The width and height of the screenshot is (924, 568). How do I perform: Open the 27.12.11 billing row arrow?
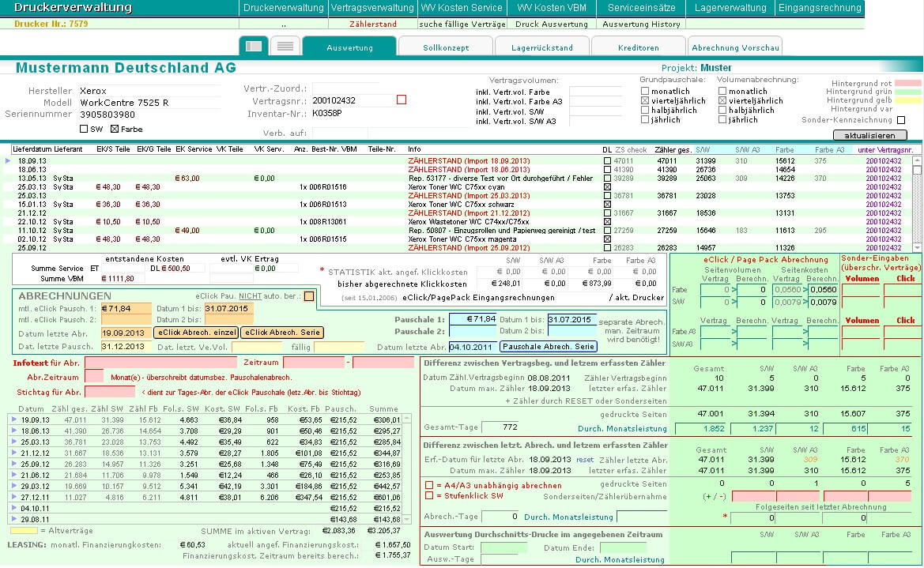[13, 497]
